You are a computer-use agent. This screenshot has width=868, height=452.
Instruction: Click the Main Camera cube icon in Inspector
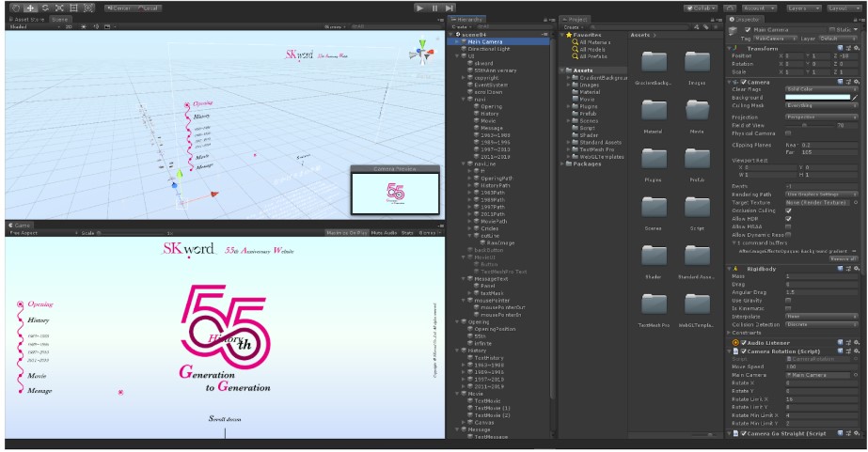(734, 31)
